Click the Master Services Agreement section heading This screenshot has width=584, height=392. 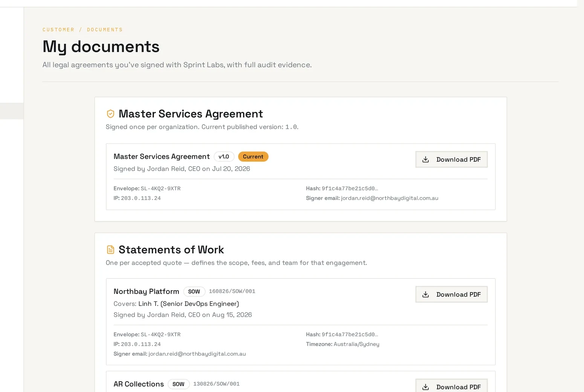191,114
